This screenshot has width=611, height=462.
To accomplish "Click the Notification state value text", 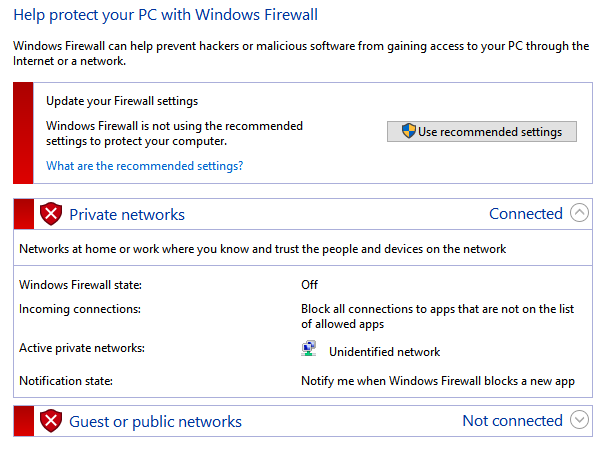I will [438, 381].
